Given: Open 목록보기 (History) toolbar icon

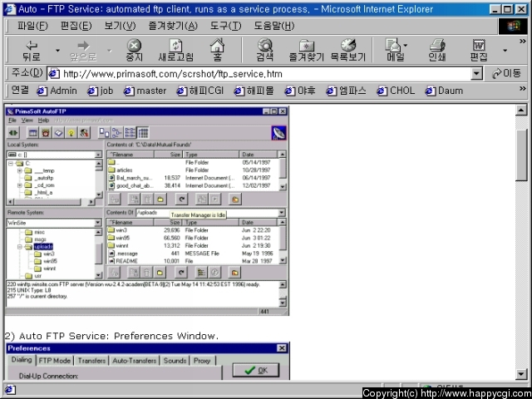Looking at the screenshot, I should click(x=348, y=50).
